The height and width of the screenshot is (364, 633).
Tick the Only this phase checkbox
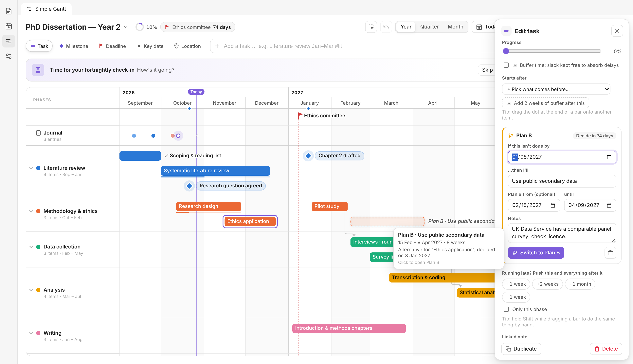pyautogui.click(x=506, y=309)
